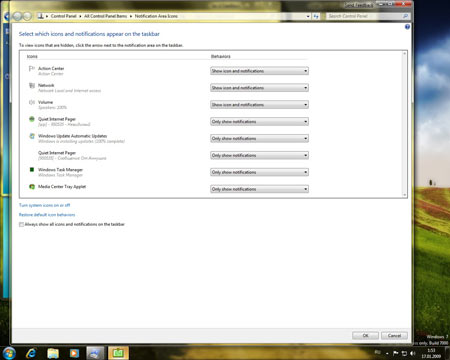Click Restore default icon behaviors link
The width and height of the screenshot is (450, 360).
coord(47,215)
